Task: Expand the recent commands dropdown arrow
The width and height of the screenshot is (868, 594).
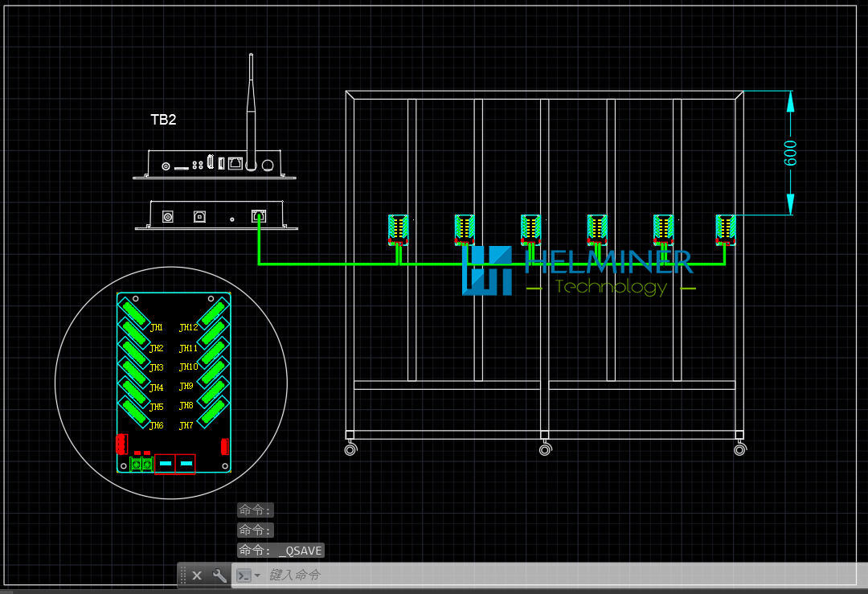Action: click(257, 576)
